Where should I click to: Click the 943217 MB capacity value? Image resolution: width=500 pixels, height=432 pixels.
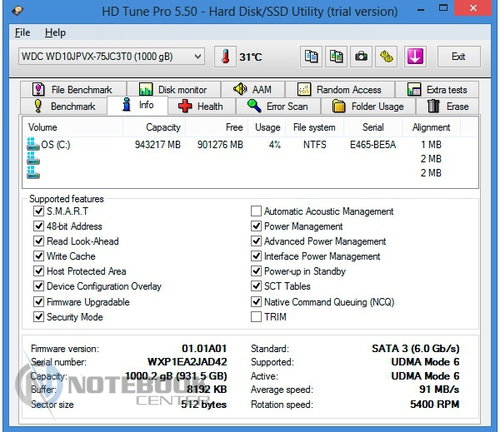point(158,145)
